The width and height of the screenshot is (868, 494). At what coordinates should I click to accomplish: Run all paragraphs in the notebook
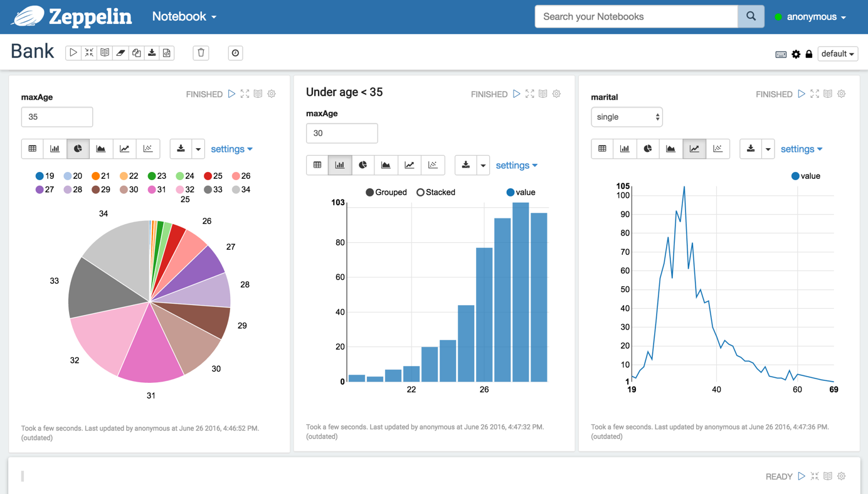pos(73,53)
